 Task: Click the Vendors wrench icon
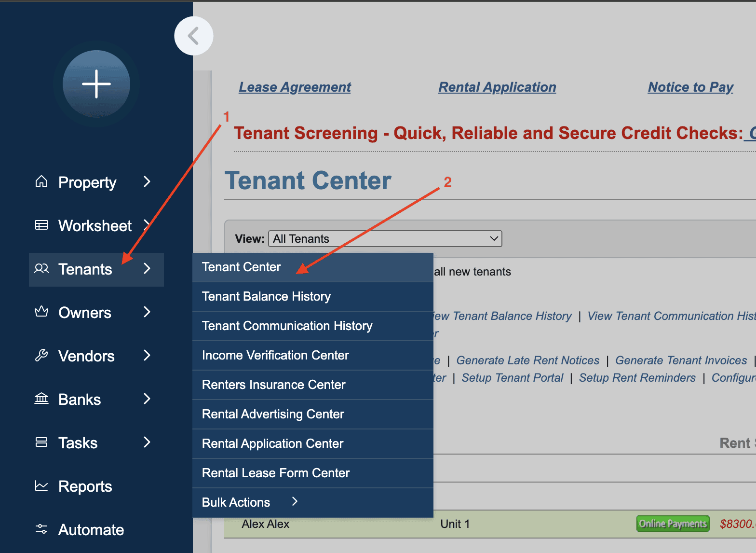coord(41,356)
